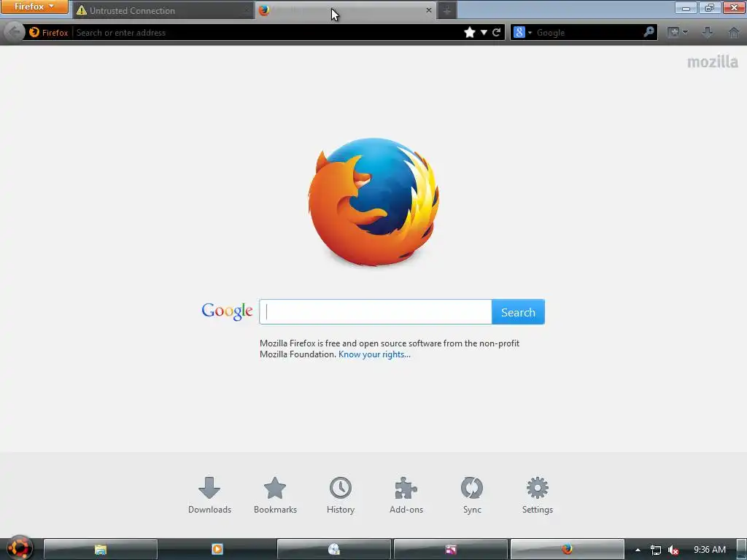Open the Know your rights link

tap(374, 354)
